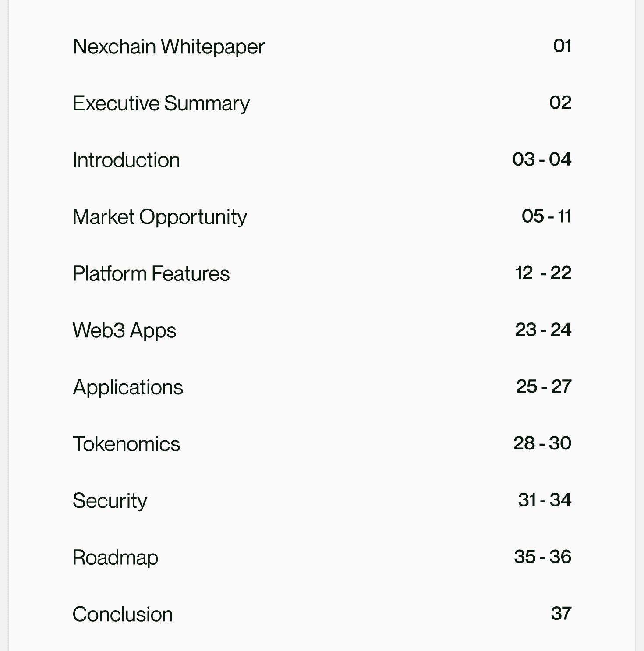Click page number 01
This screenshot has width=644, height=651.
(x=562, y=46)
